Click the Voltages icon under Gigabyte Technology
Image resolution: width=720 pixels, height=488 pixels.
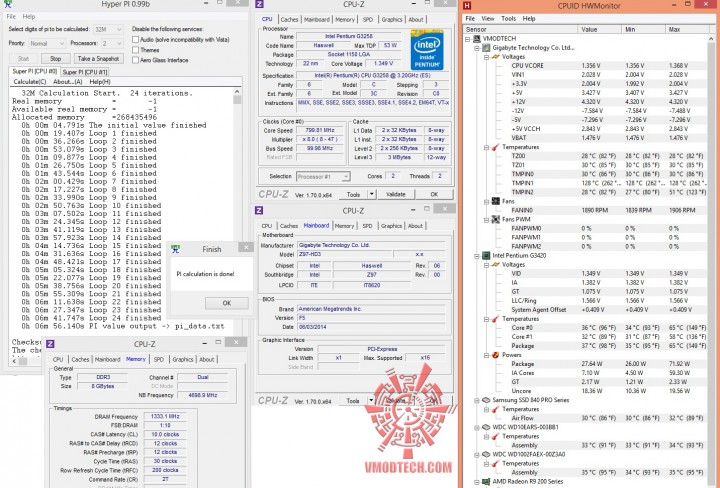(495, 57)
